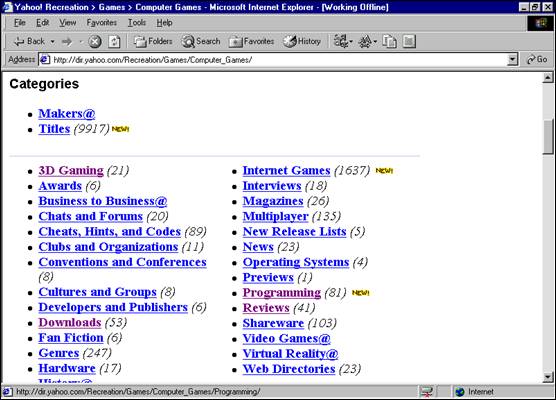Open the News link

point(258,247)
